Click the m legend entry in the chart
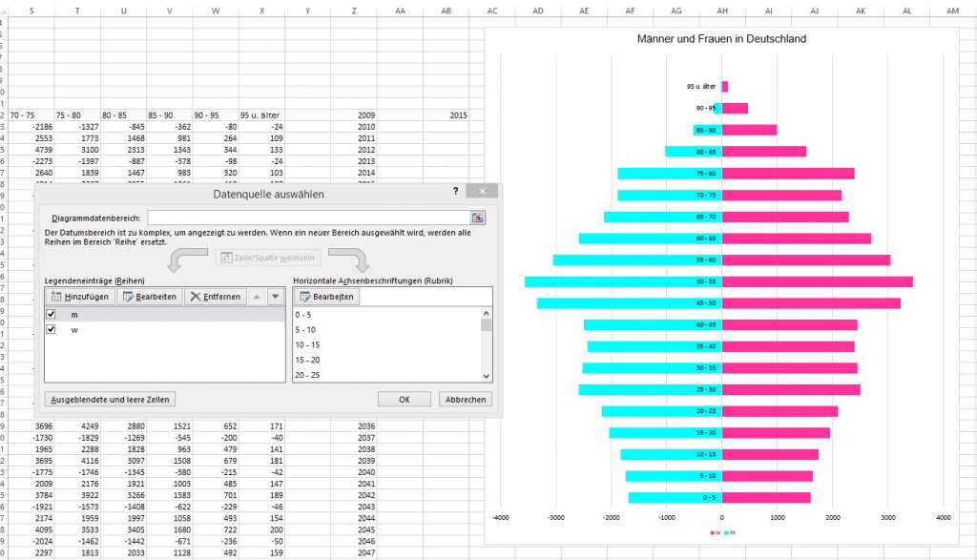Screen dimensions: 977x560 730,532
